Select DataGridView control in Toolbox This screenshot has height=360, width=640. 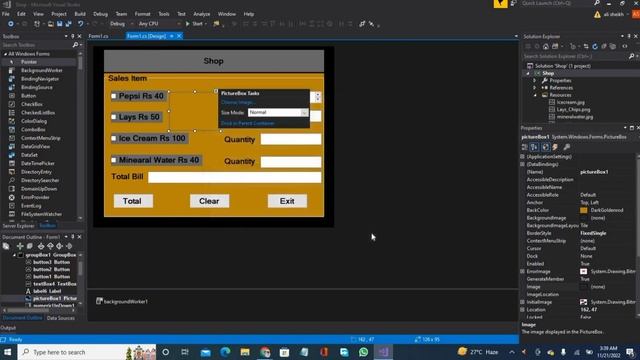coord(36,147)
